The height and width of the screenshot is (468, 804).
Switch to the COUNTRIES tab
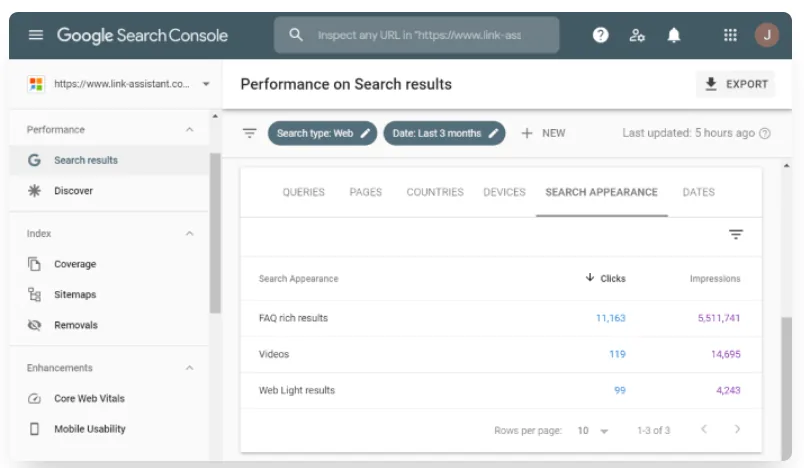435,192
